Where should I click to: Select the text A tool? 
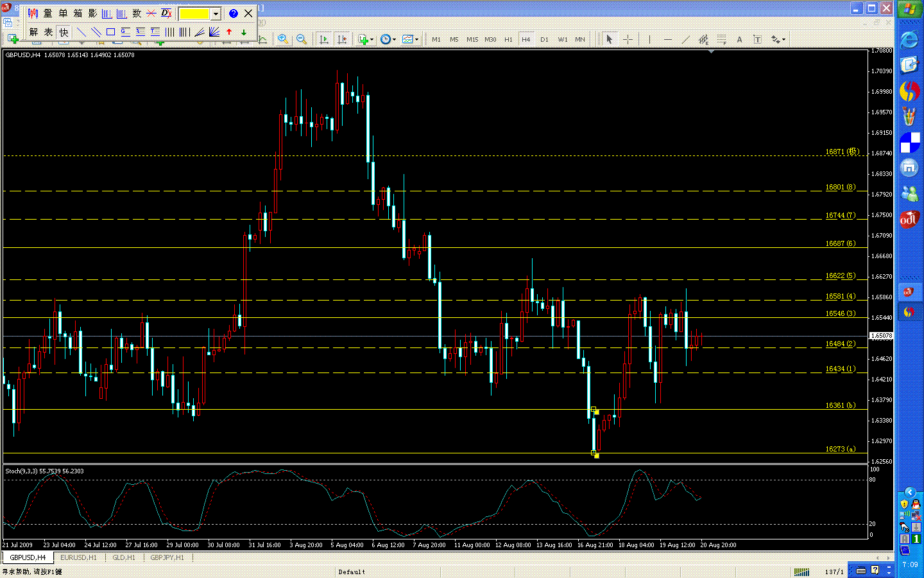tap(739, 39)
